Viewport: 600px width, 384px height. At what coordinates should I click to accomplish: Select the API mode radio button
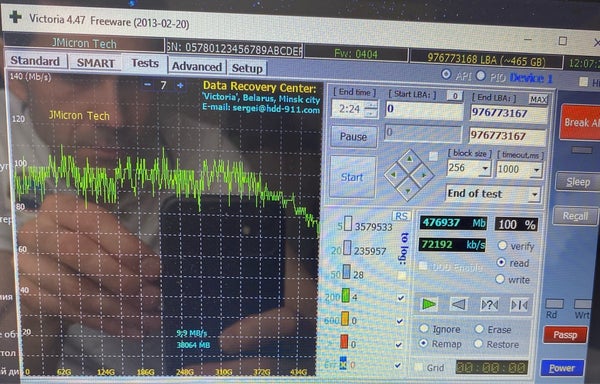click(x=446, y=74)
